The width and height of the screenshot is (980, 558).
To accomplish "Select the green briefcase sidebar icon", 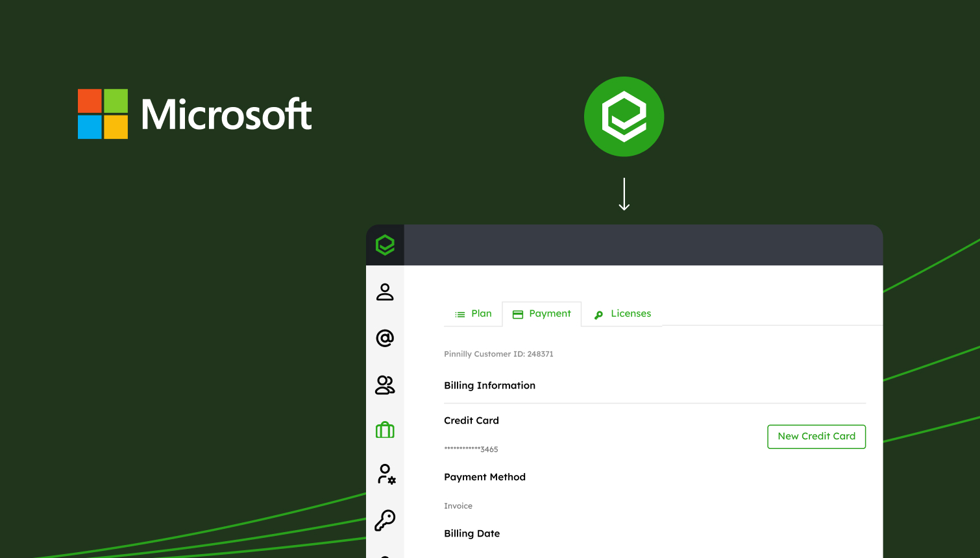I will (x=385, y=430).
